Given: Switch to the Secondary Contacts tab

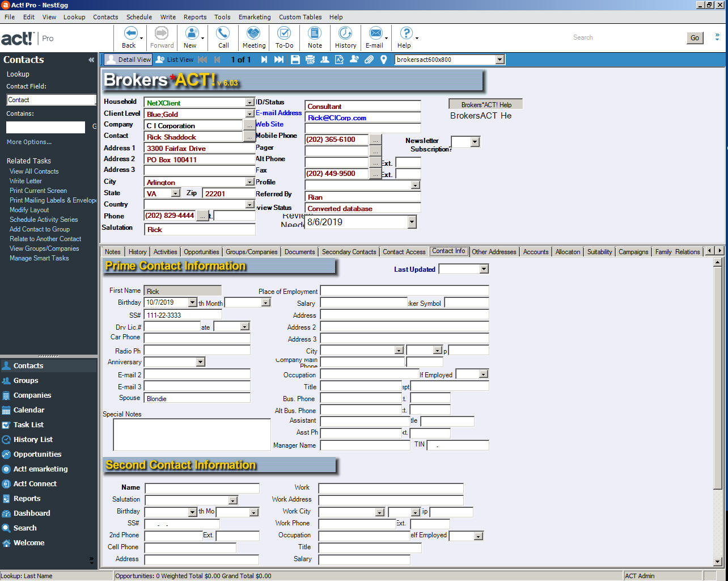Looking at the screenshot, I should (349, 251).
